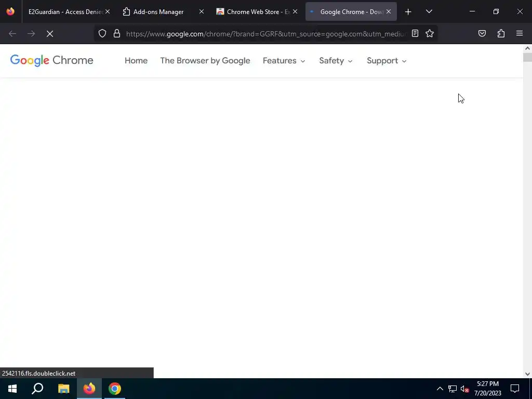The width and height of the screenshot is (532, 399).
Task: Open the notifications action center
Action: [x=515, y=389]
